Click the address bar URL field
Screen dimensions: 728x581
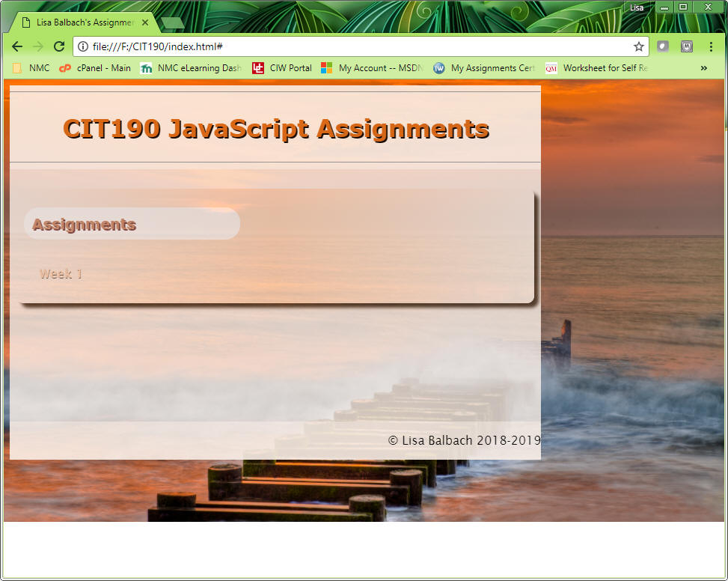tap(359, 46)
